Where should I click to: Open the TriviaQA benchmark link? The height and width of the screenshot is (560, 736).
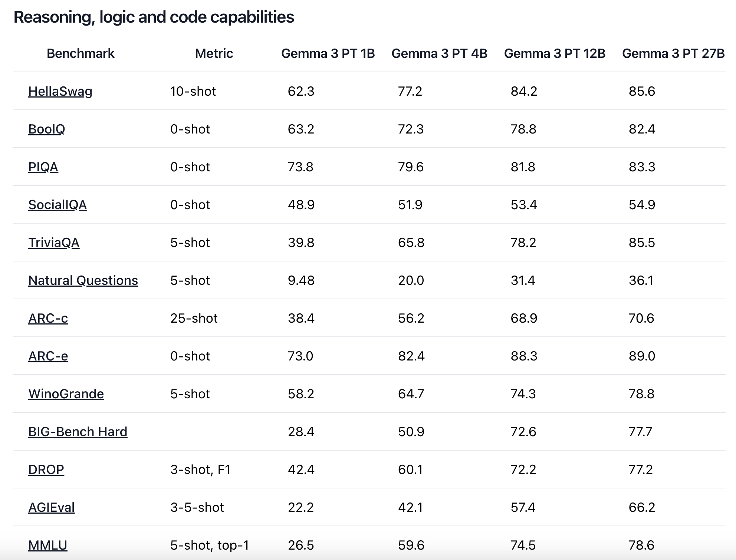click(x=54, y=243)
